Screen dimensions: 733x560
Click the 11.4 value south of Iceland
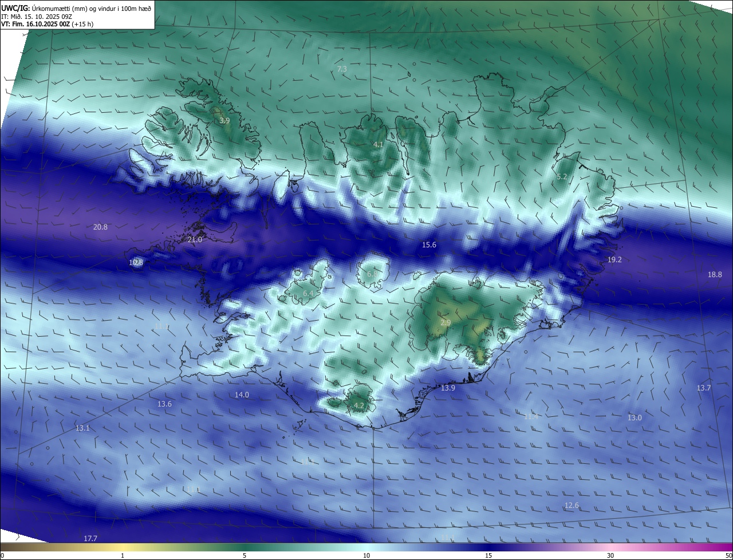[531, 417]
